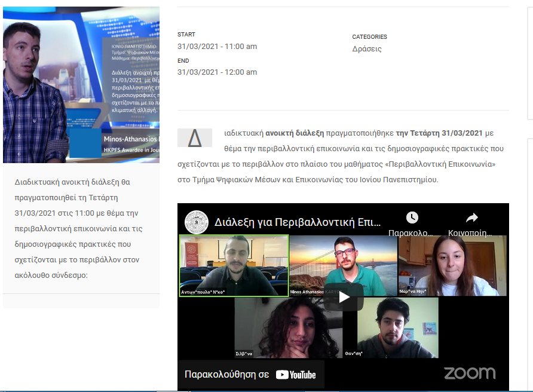Click the Watch Later clock icon
The image size is (533, 392).
[412, 218]
